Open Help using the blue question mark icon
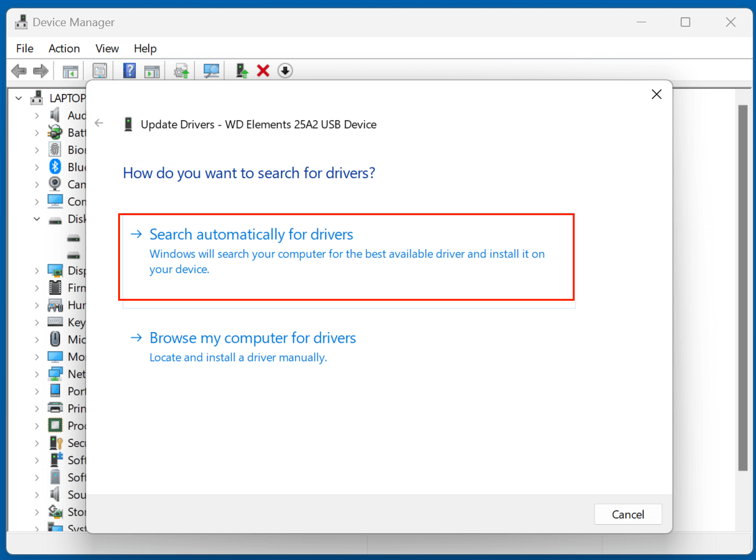Screen dimensions: 756x560 pyautogui.click(x=129, y=70)
